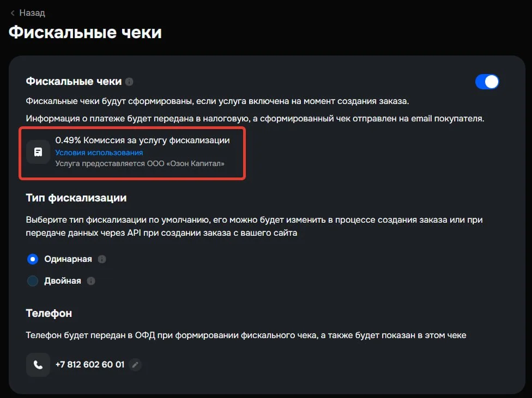Edit phone number with pencil icon
This screenshot has width=532, height=398.
coord(135,365)
